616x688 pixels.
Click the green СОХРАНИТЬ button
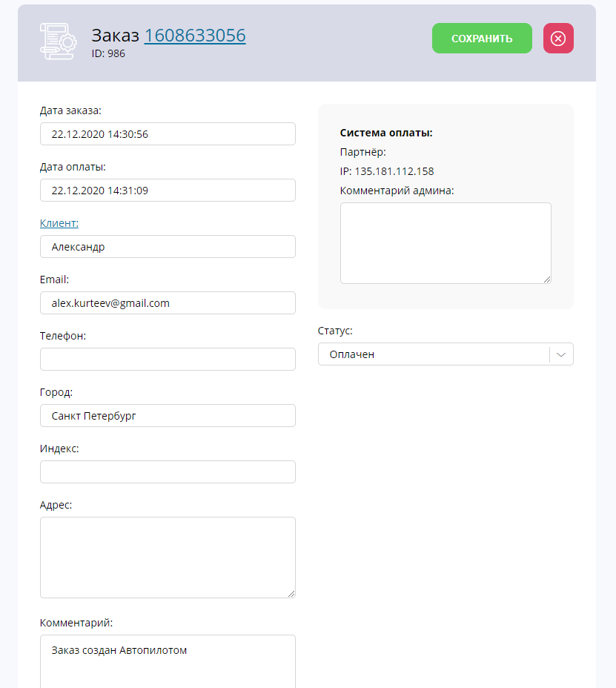(482, 38)
